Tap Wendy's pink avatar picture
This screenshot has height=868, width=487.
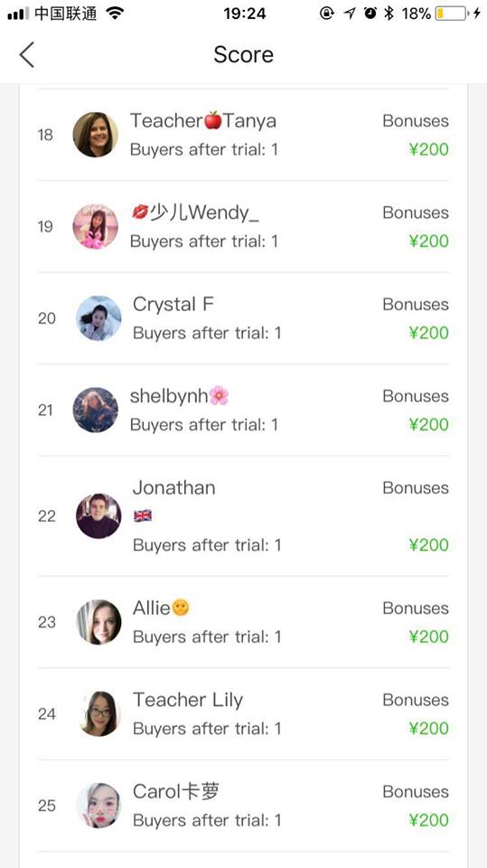point(95,226)
